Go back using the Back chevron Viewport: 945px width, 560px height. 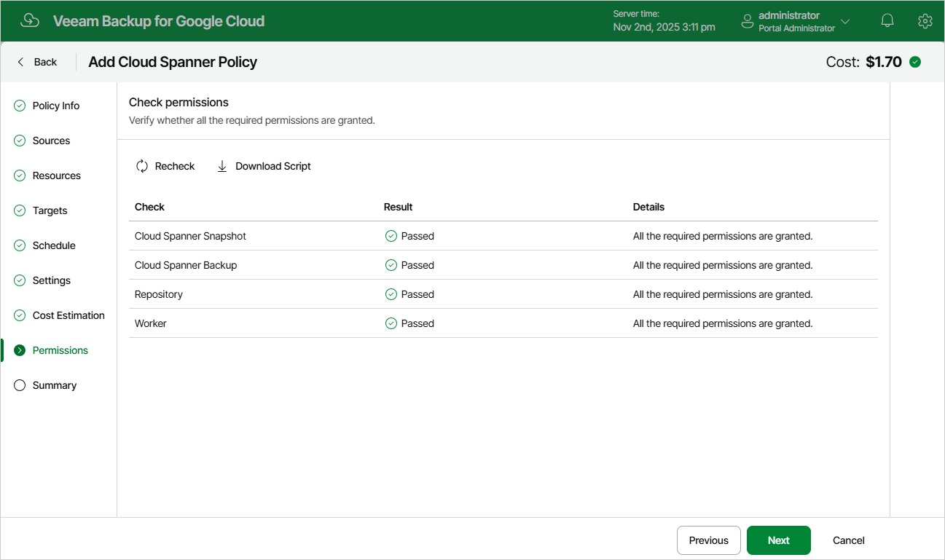pyautogui.click(x=20, y=62)
